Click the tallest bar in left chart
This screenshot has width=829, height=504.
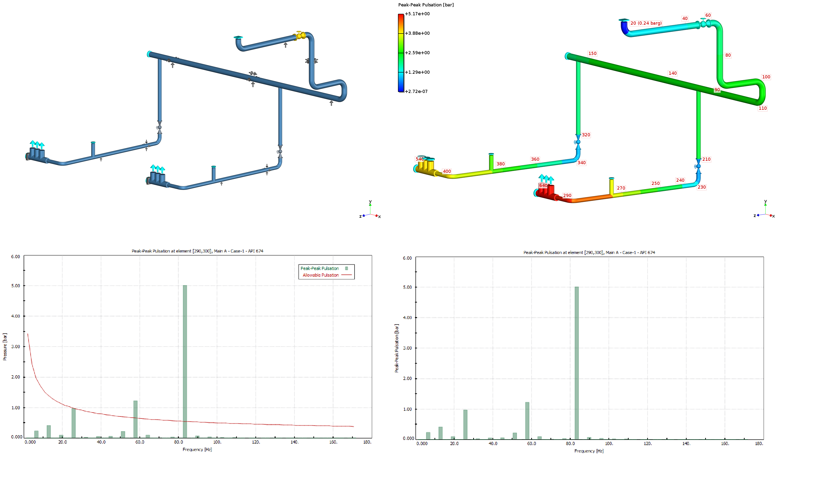click(x=185, y=361)
